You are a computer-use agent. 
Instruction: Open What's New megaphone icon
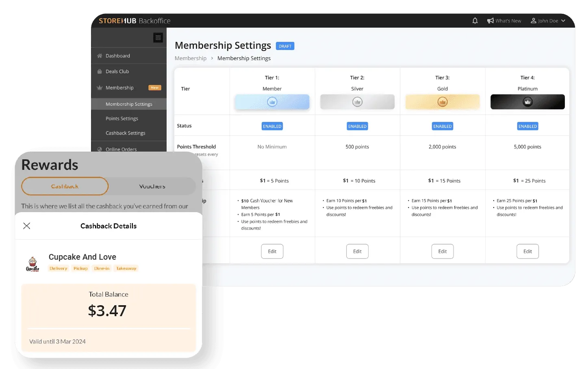click(490, 21)
